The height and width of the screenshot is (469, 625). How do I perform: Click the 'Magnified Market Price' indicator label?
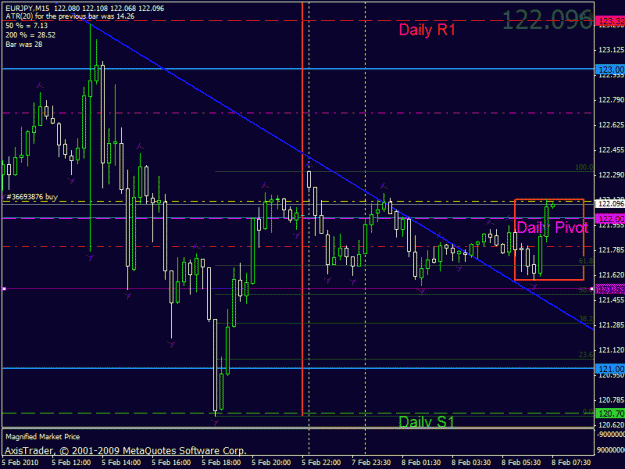coord(43,437)
